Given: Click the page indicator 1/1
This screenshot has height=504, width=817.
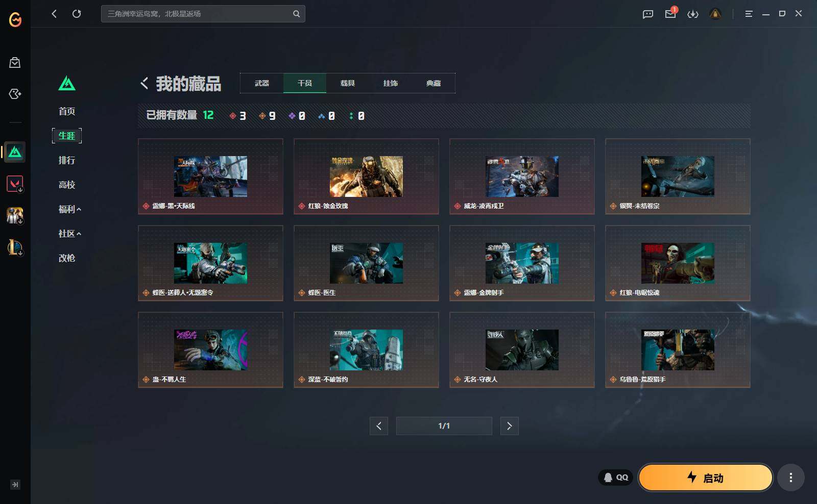Looking at the screenshot, I should tap(444, 426).
